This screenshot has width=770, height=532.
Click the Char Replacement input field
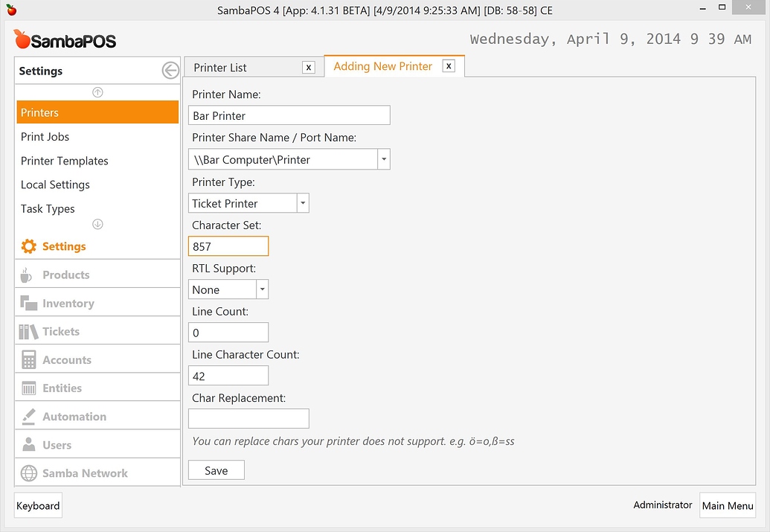(248, 419)
